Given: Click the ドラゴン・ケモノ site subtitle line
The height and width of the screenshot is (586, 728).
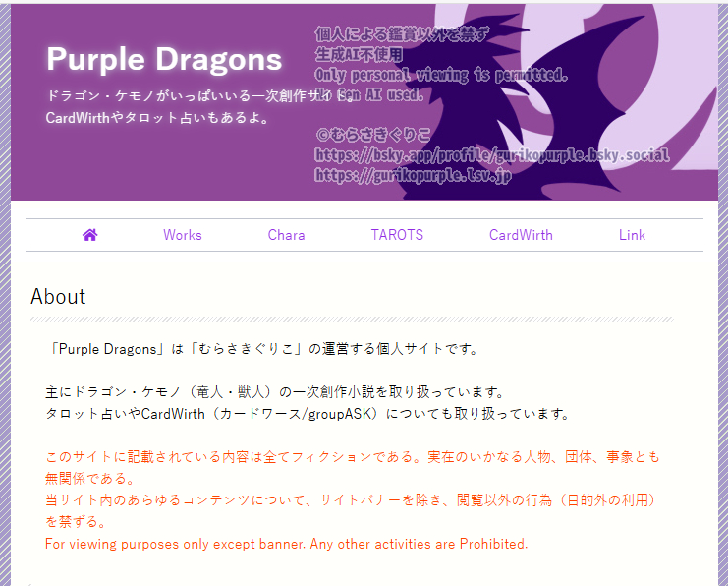Looking at the screenshot, I should tap(199, 95).
